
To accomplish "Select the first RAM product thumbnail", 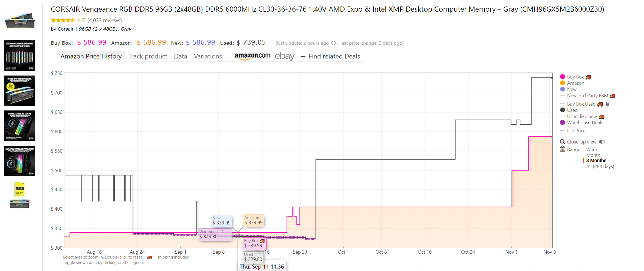I will 20,21.
